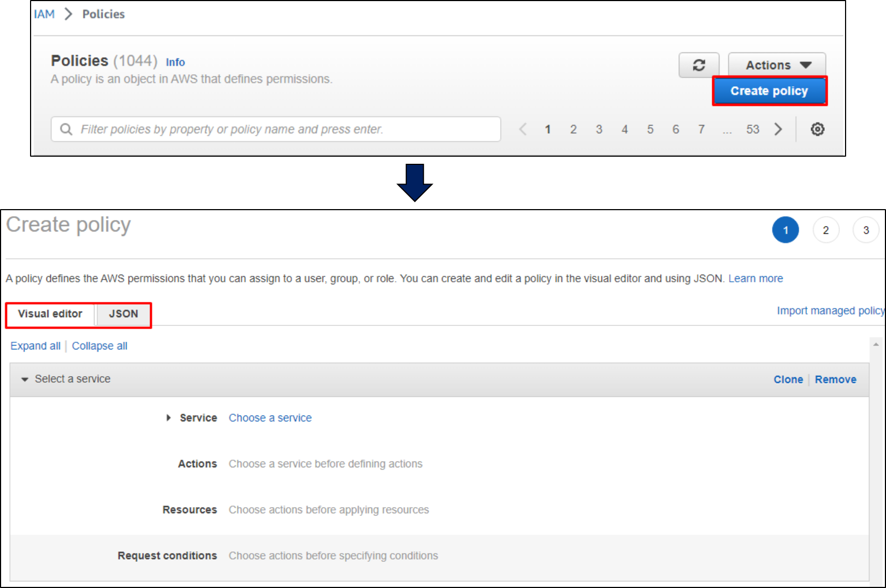Jump to step 3 in wizard

click(865, 230)
